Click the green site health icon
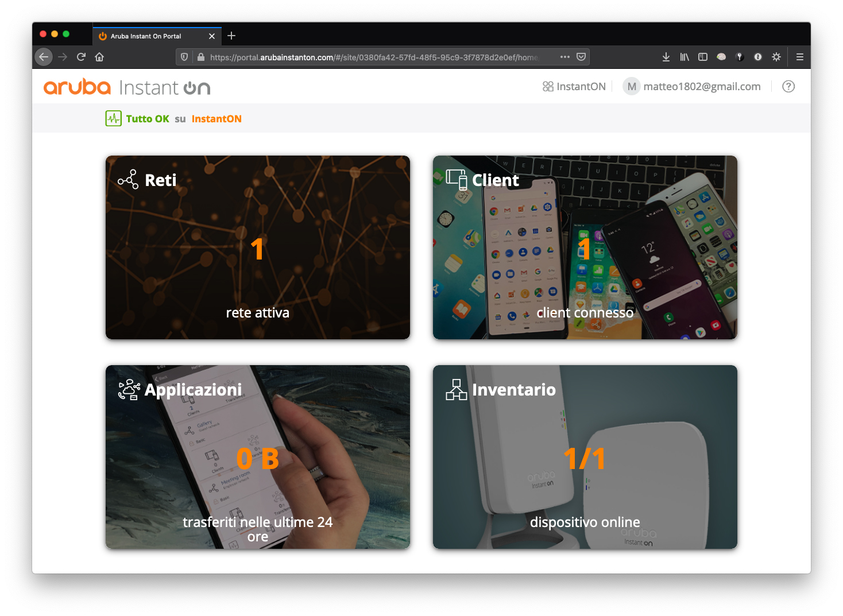Viewport: 843px width, 616px height. (113, 118)
